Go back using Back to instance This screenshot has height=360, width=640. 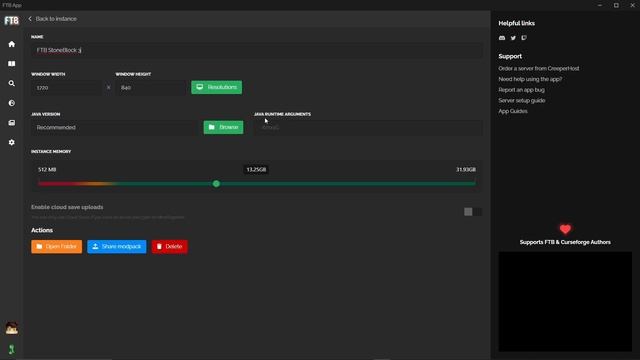(52, 19)
